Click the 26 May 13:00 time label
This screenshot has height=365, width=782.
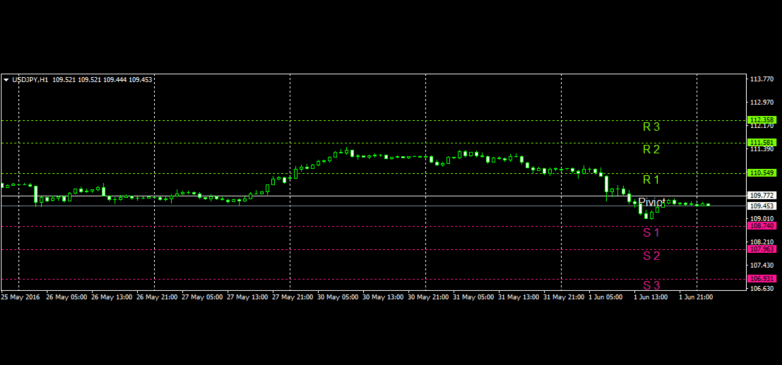point(112,297)
